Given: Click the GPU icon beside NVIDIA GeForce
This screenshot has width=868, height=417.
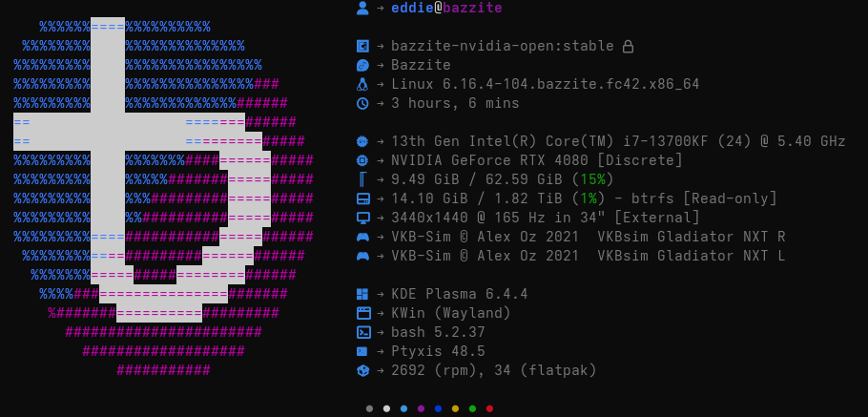Looking at the screenshot, I should 362,160.
